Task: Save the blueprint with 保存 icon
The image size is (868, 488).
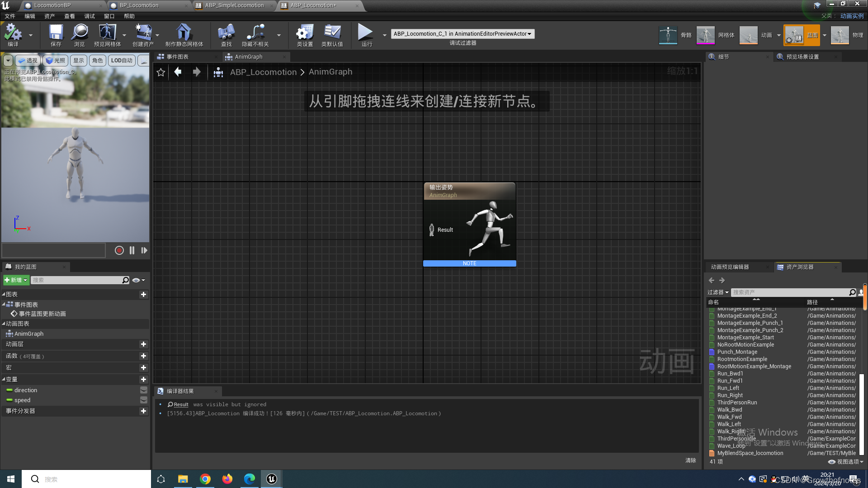Action: coord(56,35)
